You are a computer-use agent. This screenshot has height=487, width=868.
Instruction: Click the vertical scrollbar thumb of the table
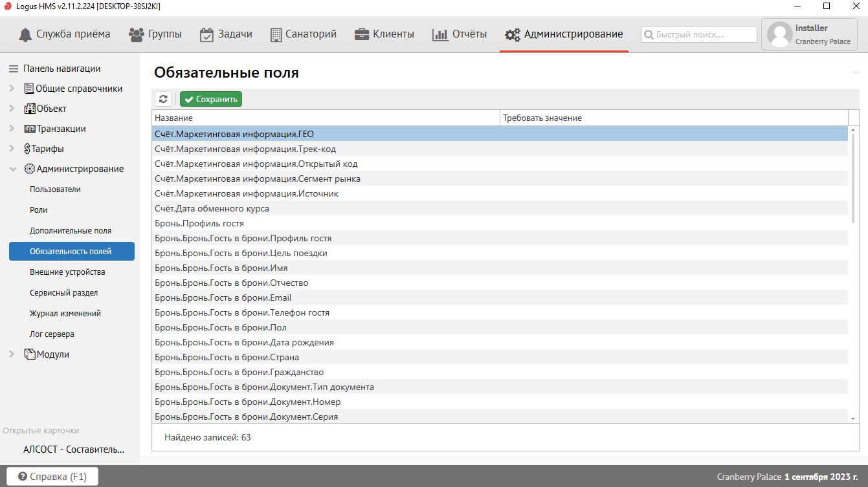pos(853,179)
